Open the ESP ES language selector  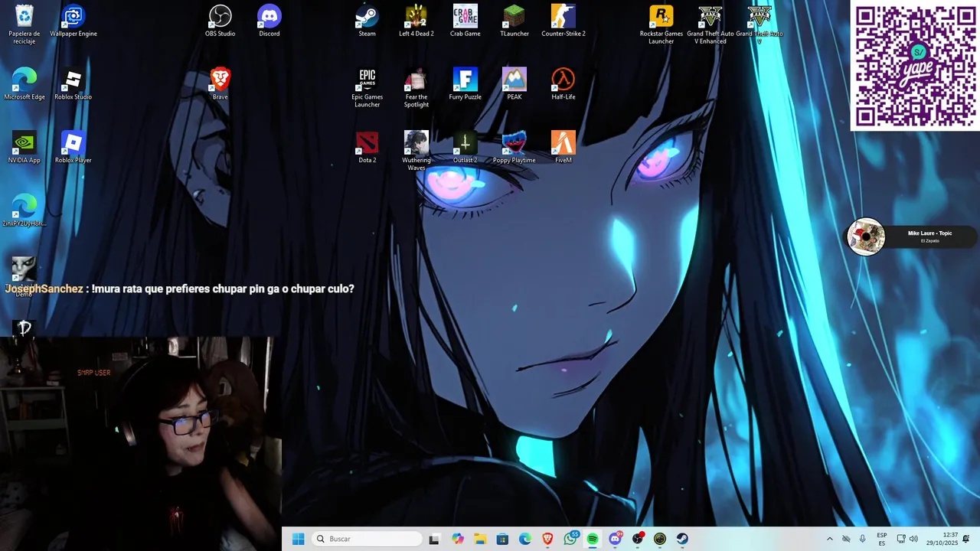coord(882,539)
